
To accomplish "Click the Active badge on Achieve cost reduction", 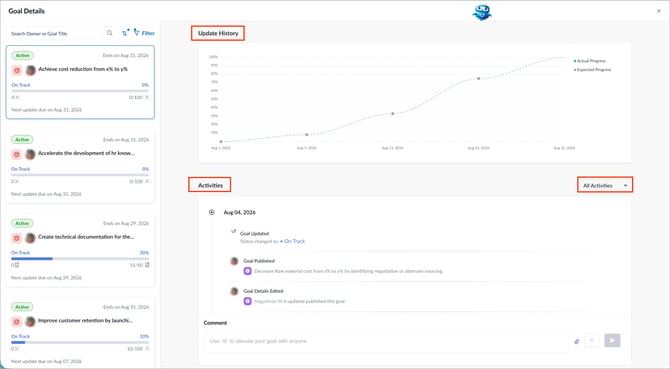I will click(x=23, y=56).
